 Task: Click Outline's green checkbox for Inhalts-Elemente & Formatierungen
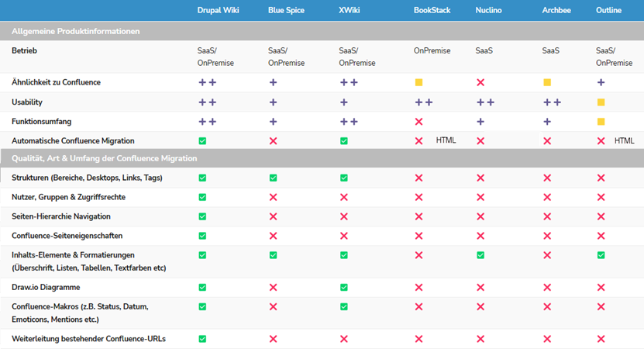click(x=601, y=255)
